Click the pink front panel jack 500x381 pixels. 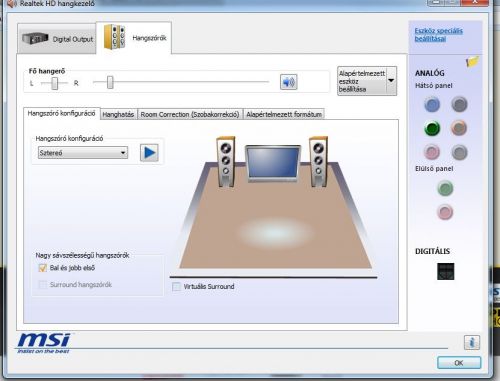point(445,212)
